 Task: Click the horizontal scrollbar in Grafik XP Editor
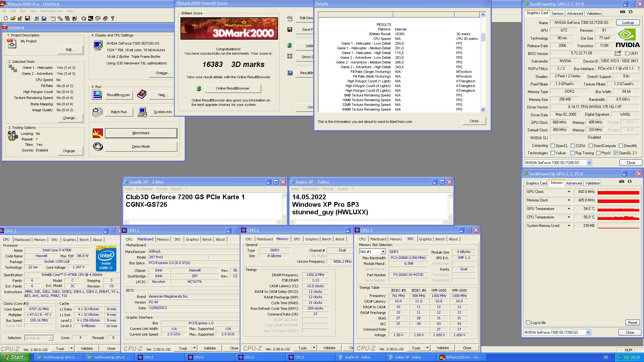[203, 222]
